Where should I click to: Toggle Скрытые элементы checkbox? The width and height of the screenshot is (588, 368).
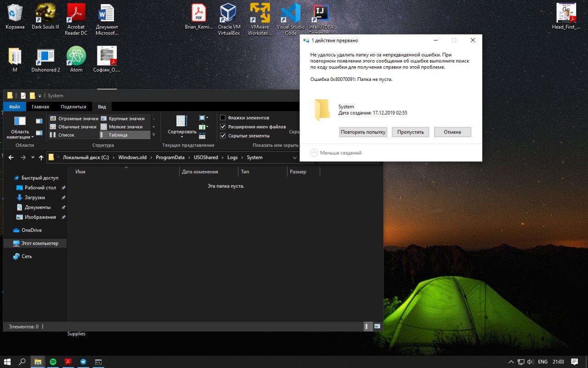coord(223,136)
